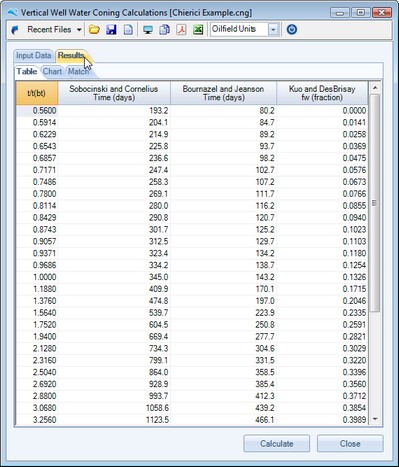The height and width of the screenshot is (467, 399).
Task: Select cell with value 301.7
Action: 114,229
